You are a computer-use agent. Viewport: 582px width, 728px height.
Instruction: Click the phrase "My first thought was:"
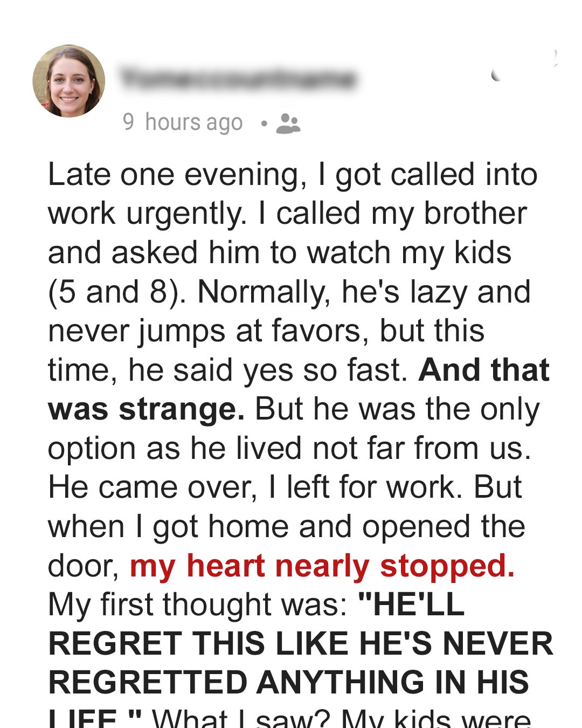tap(198, 605)
